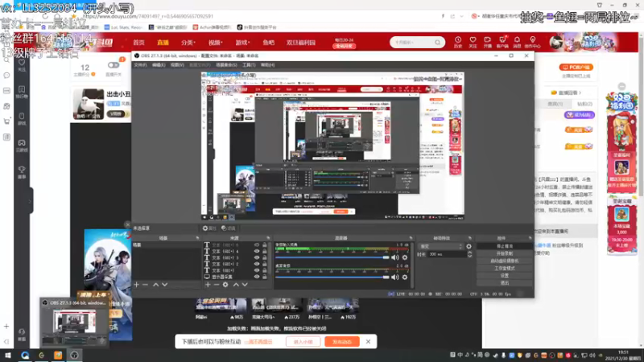Click the Douyu search magnifier icon
644x362 pixels.
437,43
